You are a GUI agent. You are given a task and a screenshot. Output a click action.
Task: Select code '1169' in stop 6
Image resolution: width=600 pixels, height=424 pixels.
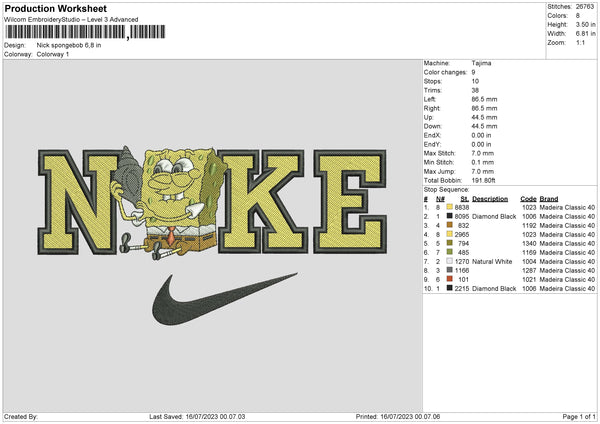pos(529,253)
